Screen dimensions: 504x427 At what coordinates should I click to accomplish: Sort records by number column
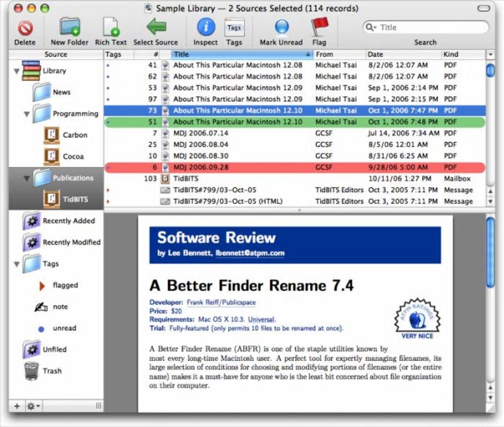point(147,54)
